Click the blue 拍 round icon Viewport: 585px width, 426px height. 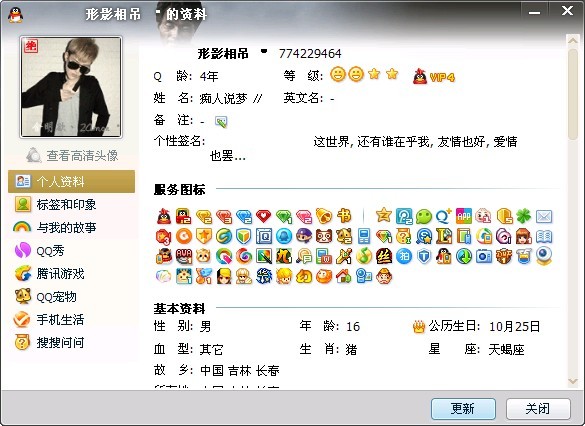pyautogui.click(x=404, y=256)
